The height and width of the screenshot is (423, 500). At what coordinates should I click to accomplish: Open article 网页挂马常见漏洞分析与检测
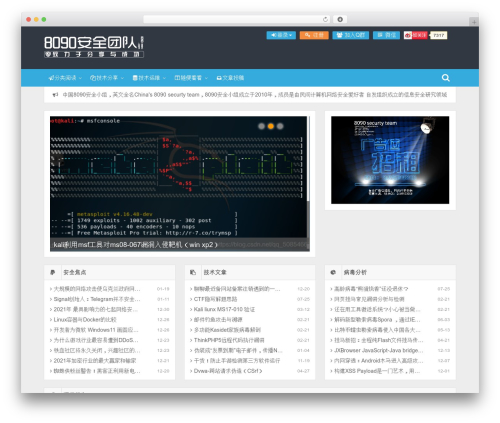369,299
